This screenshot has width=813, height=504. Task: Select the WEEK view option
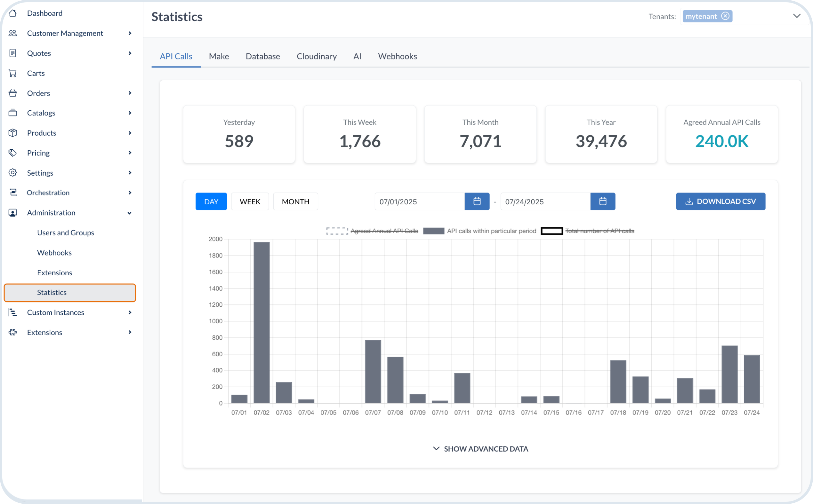click(250, 201)
